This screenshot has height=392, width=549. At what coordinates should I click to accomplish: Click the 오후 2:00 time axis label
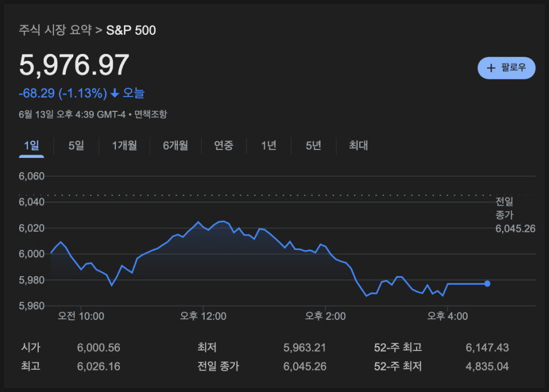tap(325, 316)
